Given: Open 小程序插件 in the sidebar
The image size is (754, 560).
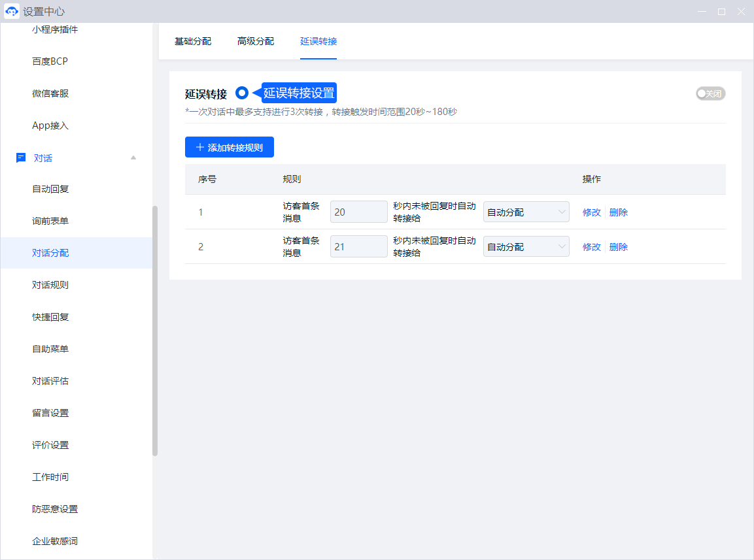Looking at the screenshot, I should pos(55,29).
